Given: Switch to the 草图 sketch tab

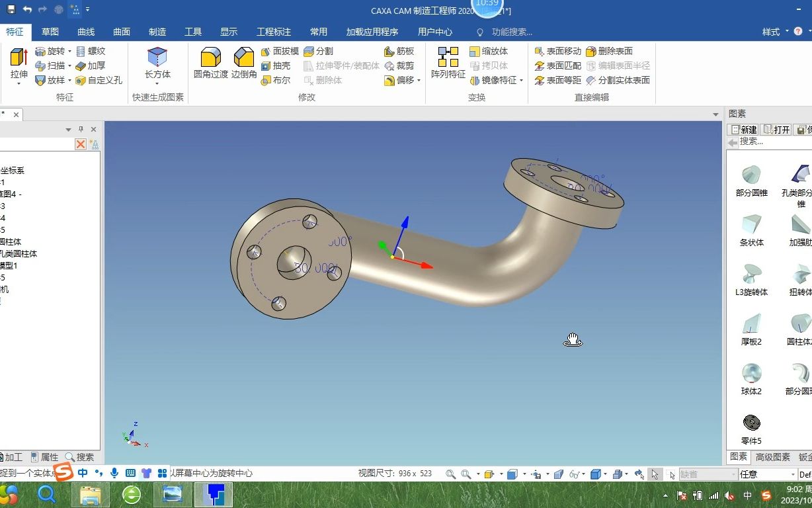Looking at the screenshot, I should click(x=50, y=32).
